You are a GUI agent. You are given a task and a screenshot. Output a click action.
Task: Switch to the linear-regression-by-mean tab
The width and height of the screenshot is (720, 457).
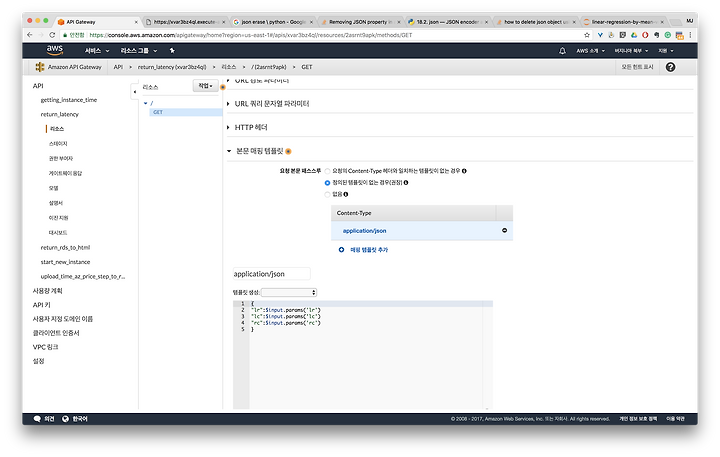tap(623, 22)
